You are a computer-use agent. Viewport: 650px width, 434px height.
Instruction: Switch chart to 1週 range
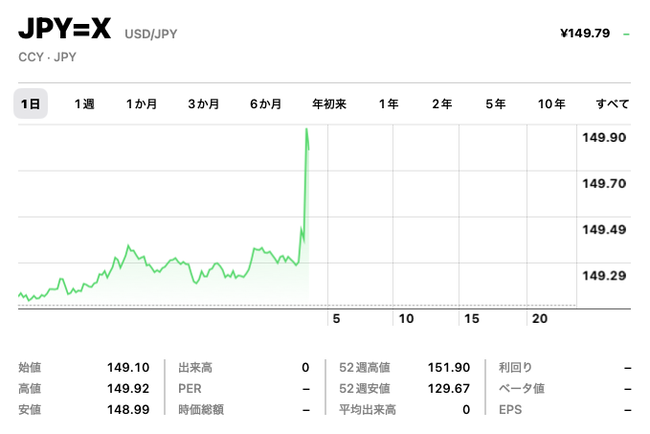[85, 104]
